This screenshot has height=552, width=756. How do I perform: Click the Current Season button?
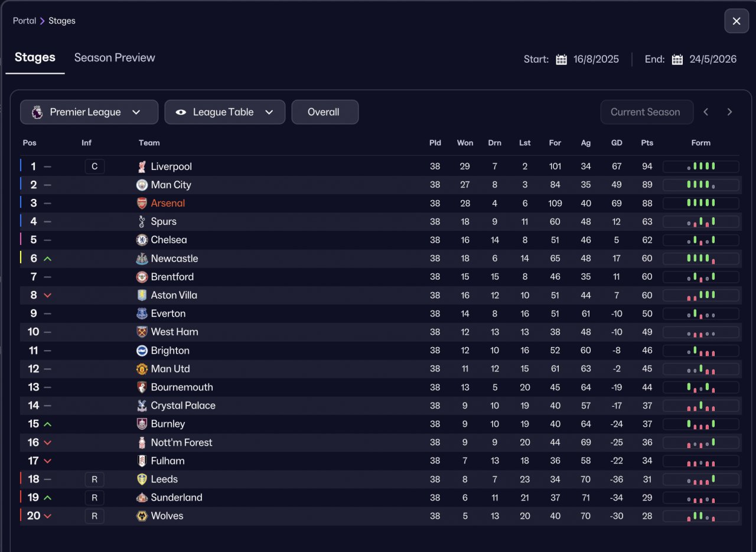[x=646, y=112]
